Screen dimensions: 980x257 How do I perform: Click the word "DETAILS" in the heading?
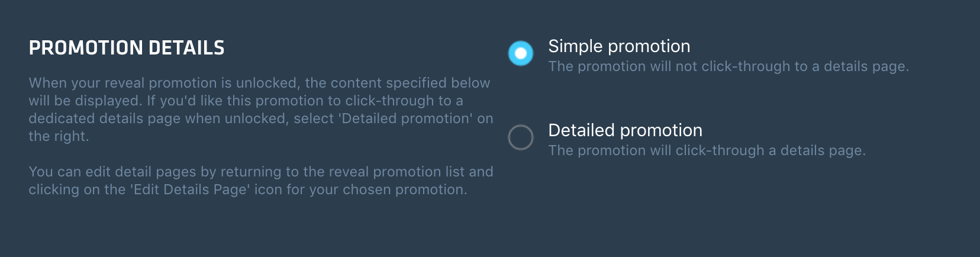click(x=186, y=48)
